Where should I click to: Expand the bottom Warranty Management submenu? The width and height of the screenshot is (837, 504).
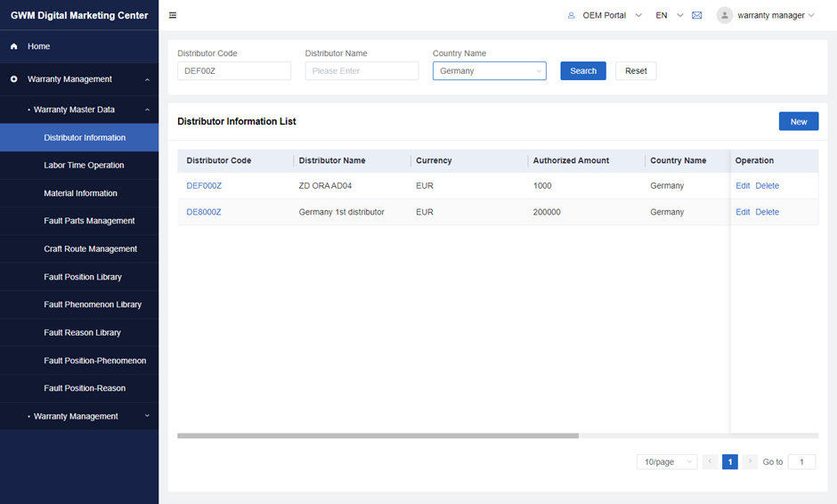147,416
